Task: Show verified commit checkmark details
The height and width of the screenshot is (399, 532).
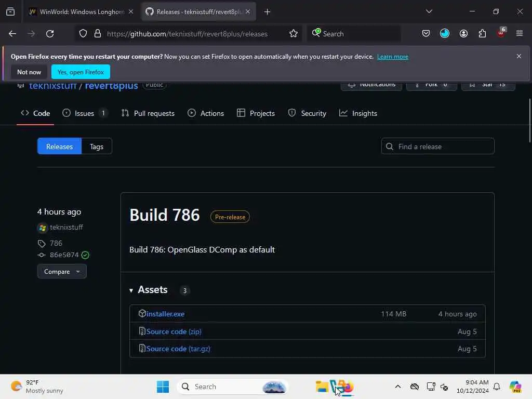Action: [85, 255]
